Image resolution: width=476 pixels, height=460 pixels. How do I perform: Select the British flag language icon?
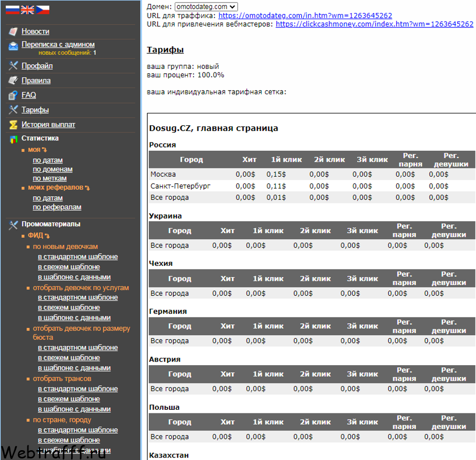(x=27, y=10)
